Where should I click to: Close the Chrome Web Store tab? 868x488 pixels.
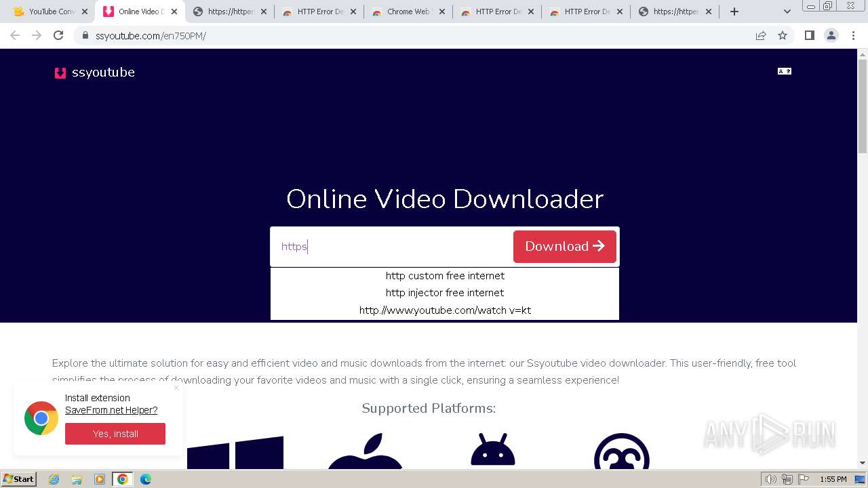(442, 12)
